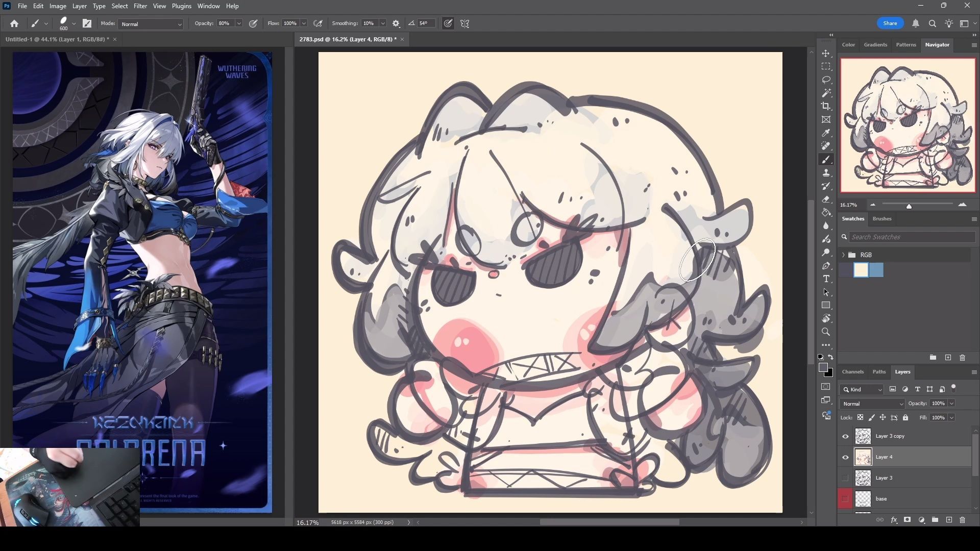
Task: Select the Lasso tool
Action: tap(826, 80)
